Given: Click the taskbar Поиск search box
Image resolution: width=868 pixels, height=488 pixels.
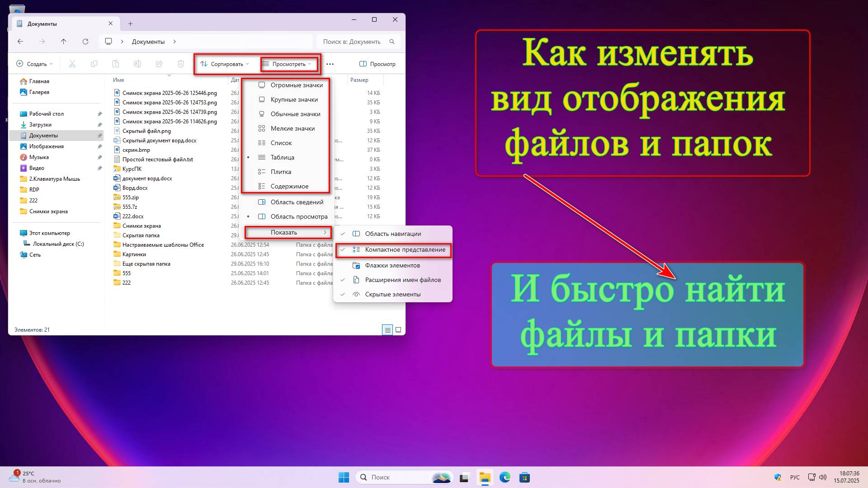Looking at the screenshot, I should pos(404,477).
